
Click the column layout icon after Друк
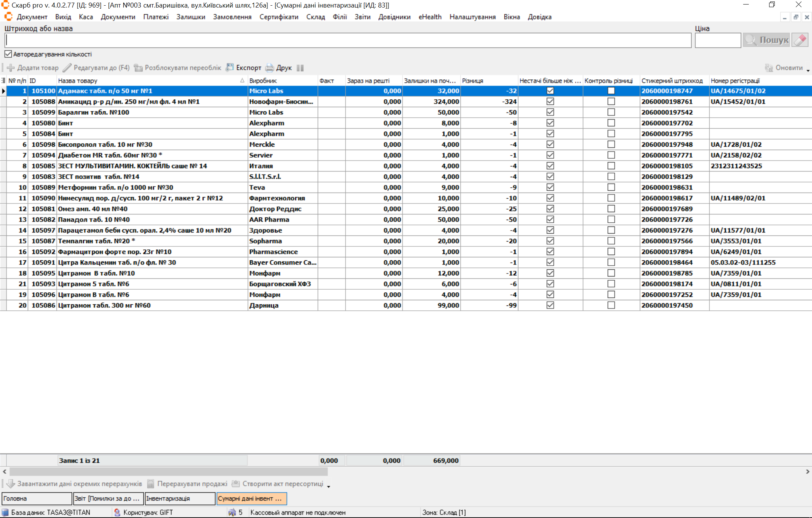click(x=300, y=68)
